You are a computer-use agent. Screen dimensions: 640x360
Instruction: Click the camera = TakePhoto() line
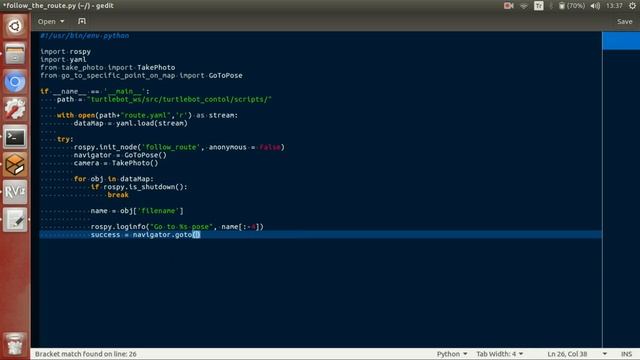pos(116,163)
